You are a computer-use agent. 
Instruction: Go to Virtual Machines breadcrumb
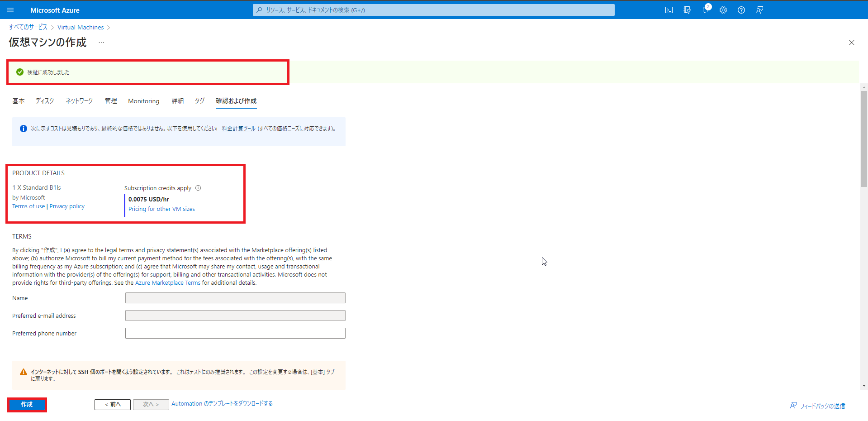[81, 27]
